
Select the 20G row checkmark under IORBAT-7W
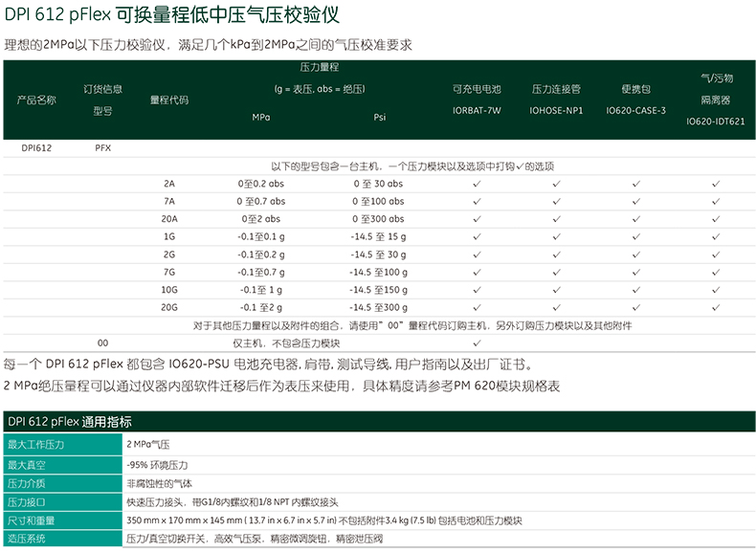pyautogui.click(x=477, y=307)
